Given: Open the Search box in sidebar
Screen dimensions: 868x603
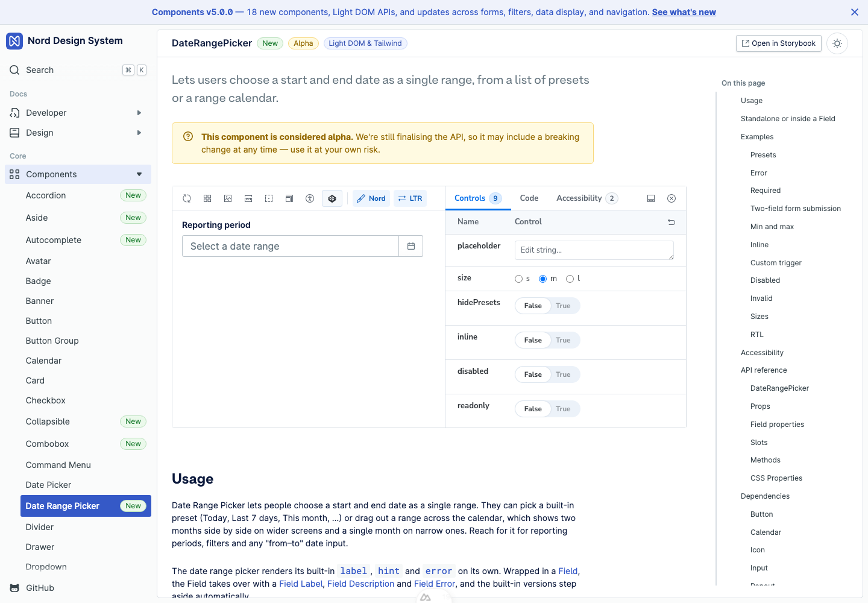Looking at the screenshot, I should (78, 70).
